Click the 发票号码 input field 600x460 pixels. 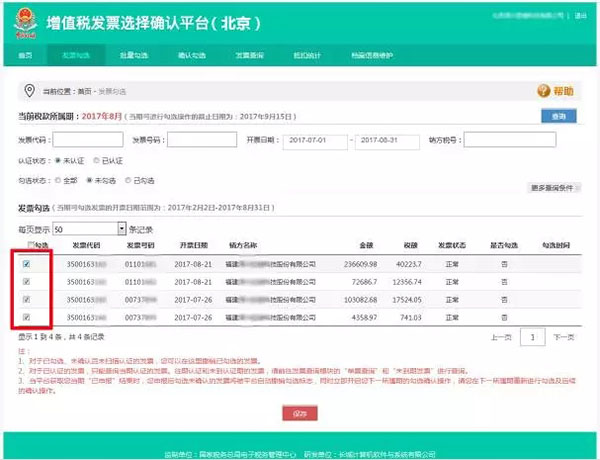[x=202, y=140]
